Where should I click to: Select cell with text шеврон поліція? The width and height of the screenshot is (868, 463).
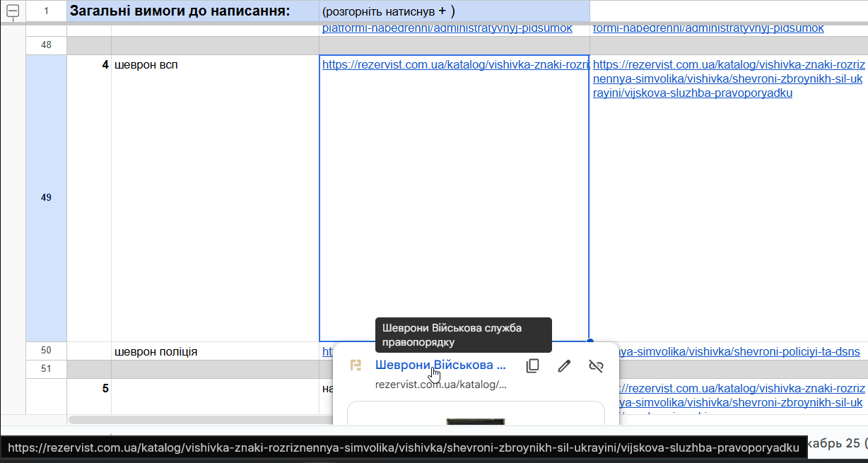point(215,351)
